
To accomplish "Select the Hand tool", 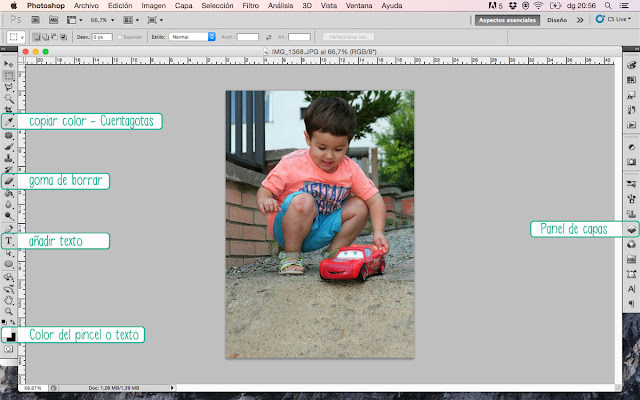I will click(9, 300).
